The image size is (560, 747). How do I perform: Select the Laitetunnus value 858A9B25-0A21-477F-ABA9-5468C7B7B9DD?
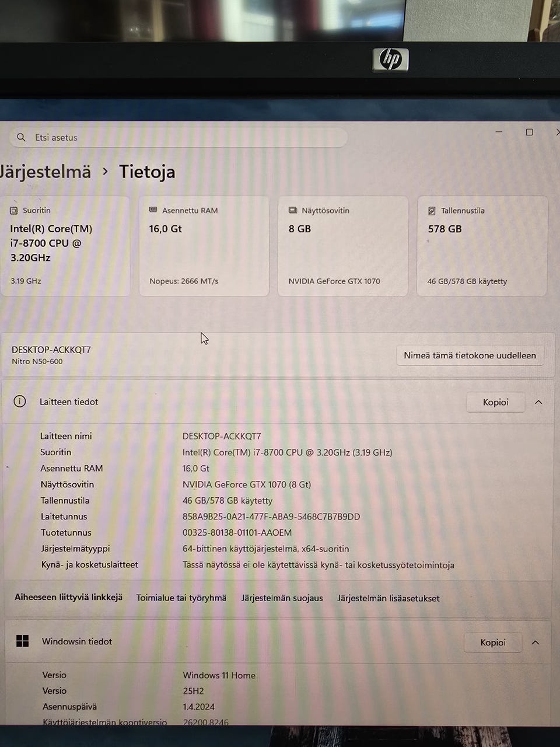(271, 516)
